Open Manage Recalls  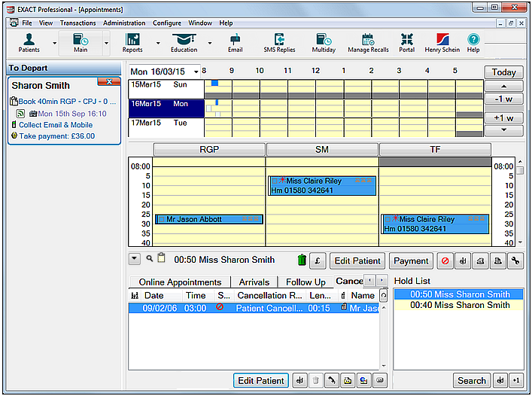pos(368,43)
